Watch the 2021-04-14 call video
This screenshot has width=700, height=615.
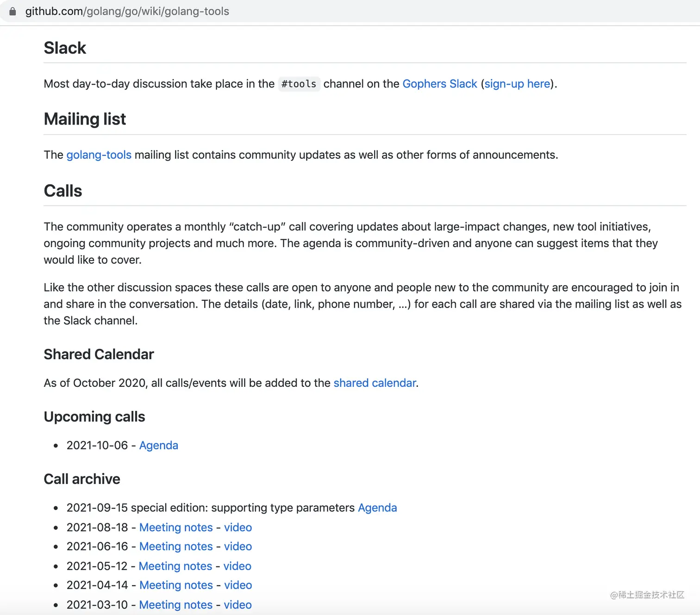point(238,585)
